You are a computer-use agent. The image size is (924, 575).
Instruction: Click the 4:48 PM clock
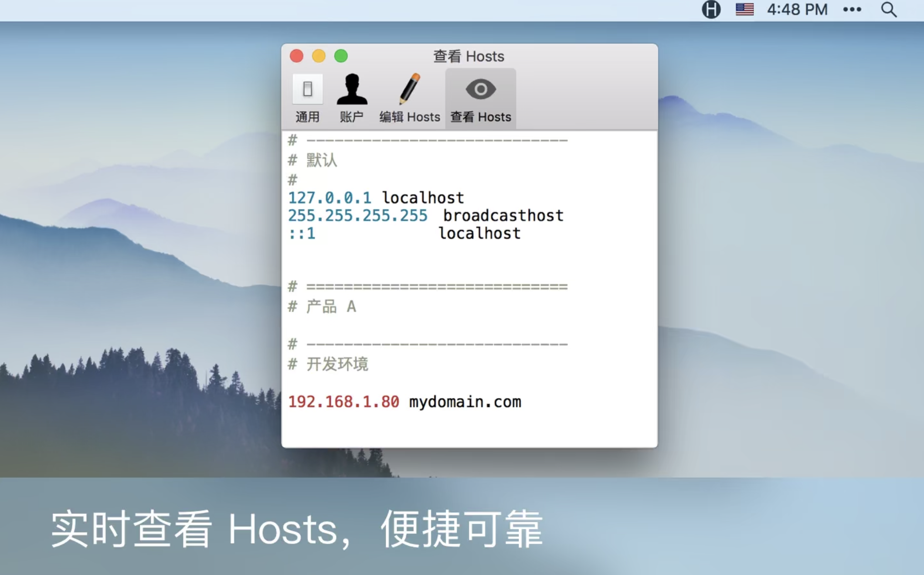pyautogui.click(x=797, y=9)
